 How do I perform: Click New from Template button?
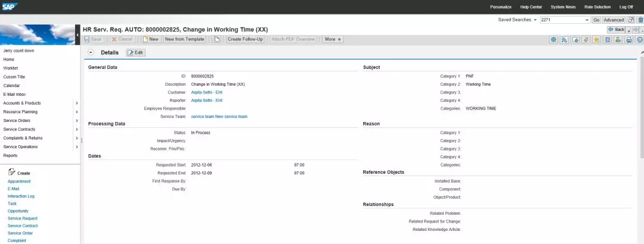point(184,39)
